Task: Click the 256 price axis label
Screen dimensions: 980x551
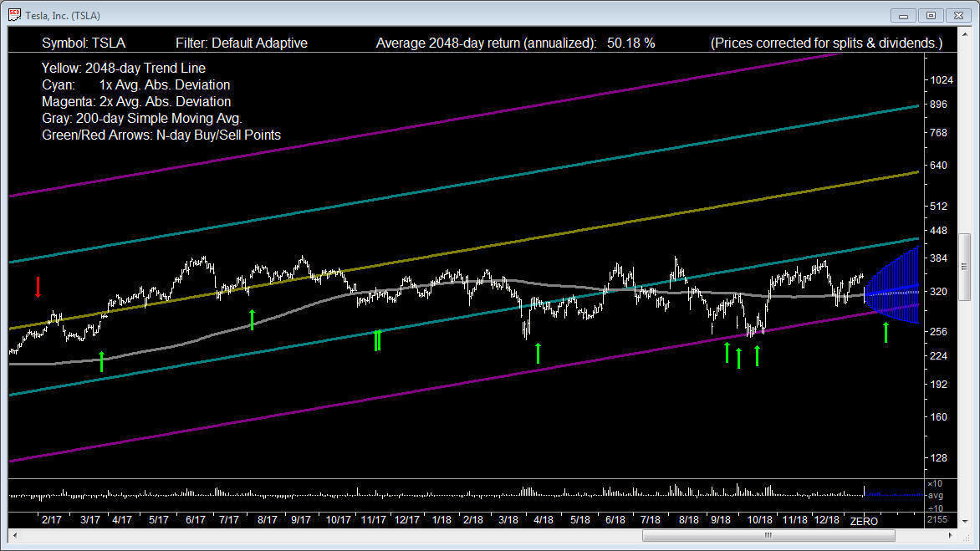Action: pos(938,332)
